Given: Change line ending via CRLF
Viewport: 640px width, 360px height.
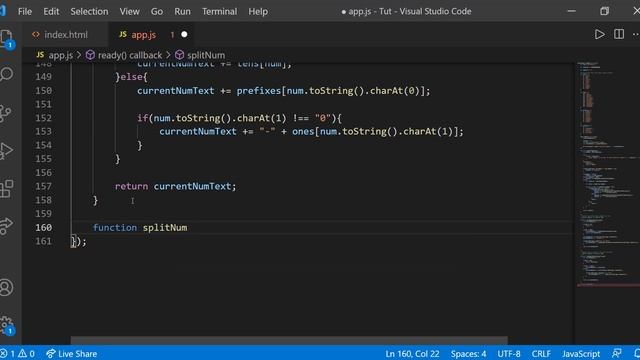Looking at the screenshot, I should point(541,353).
